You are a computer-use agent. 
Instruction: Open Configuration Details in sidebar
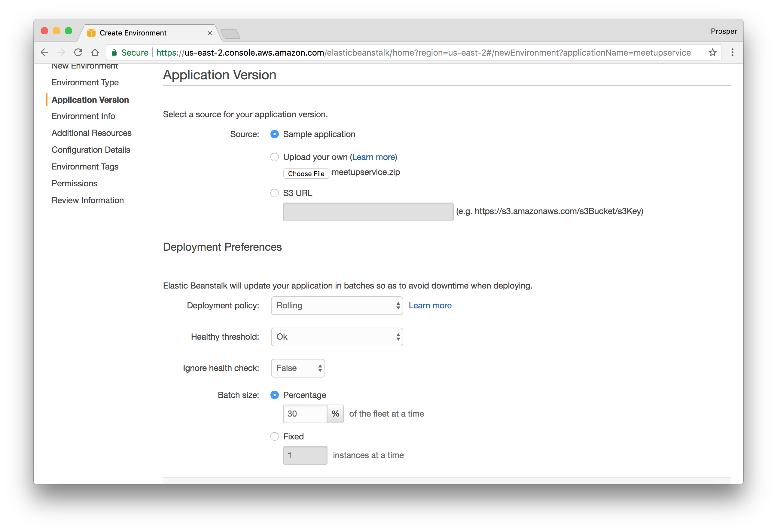tap(91, 150)
